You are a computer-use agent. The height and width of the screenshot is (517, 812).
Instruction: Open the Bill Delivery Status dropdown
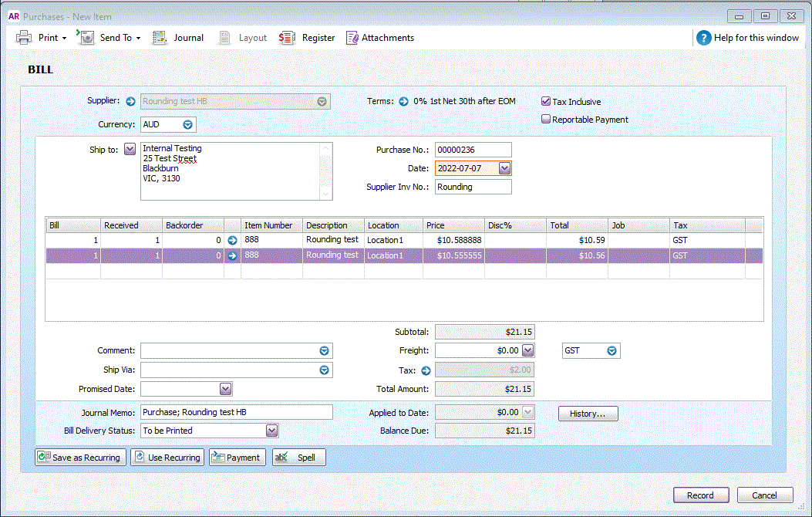pyautogui.click(x=272, y=431)
